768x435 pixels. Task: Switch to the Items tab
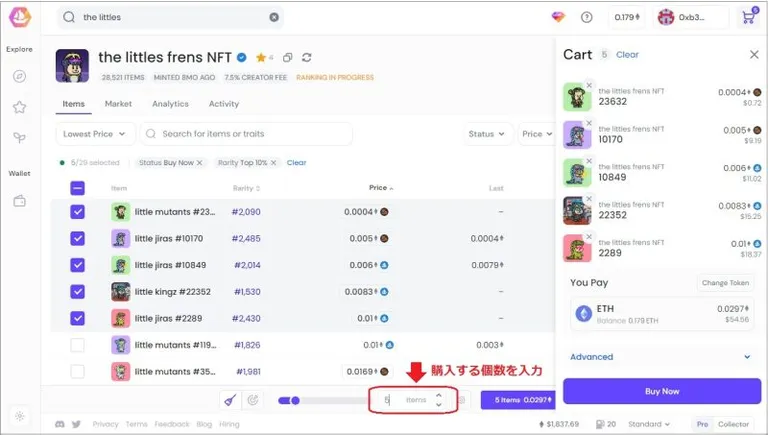coord(73,104)
